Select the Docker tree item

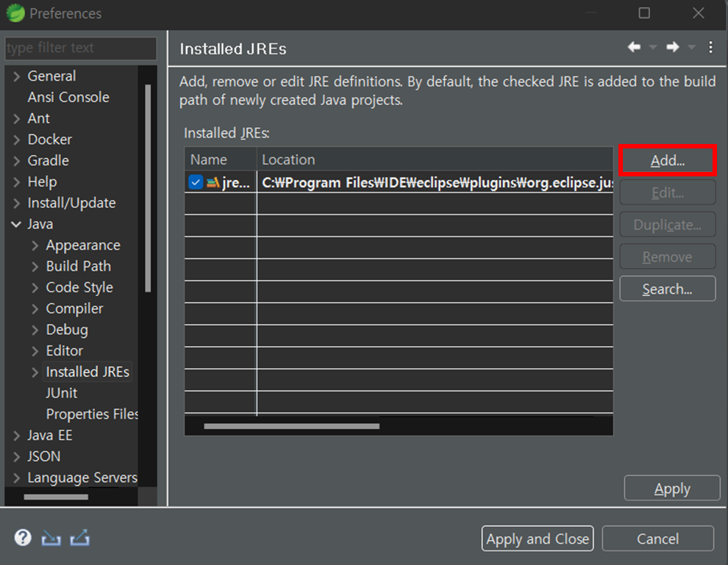[50, 140]
